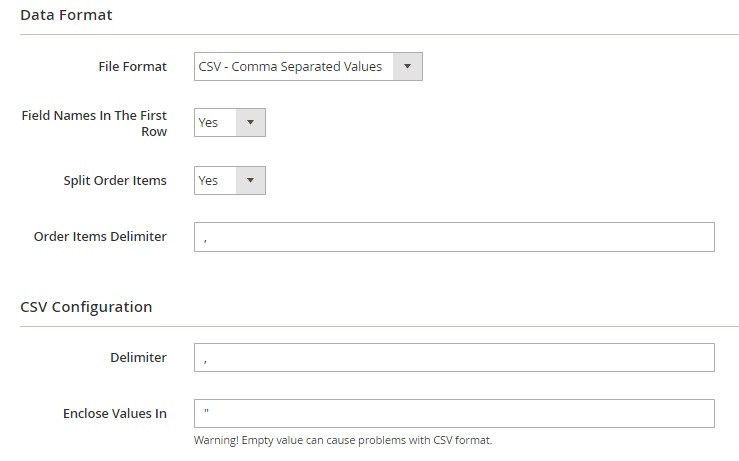Place cursor after quote mark in Enclose Values
Screen dimensions: 739x461
click(210, 414)
